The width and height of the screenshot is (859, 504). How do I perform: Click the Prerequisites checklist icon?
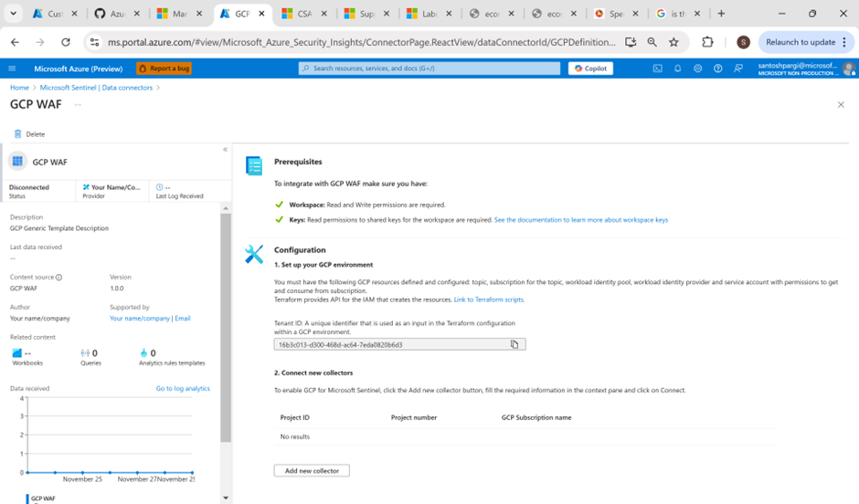(254, 166)
